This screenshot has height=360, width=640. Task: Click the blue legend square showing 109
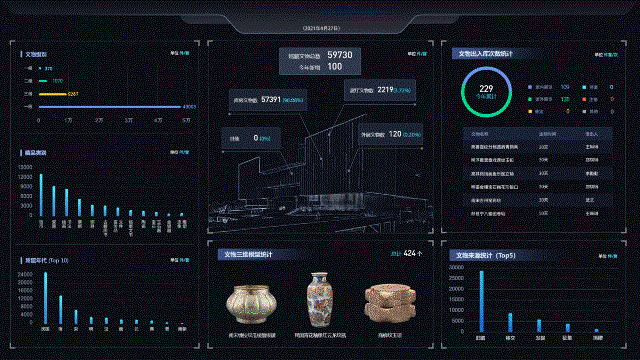click(x=530, y=87)
